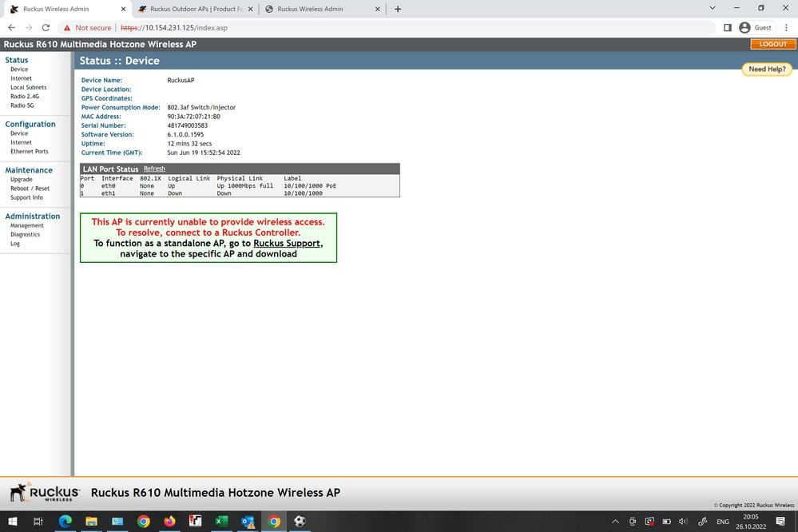Viewport: 798px width, 532px height.
Task: Open Diagnostics under Administration
Action: [25, 235]
